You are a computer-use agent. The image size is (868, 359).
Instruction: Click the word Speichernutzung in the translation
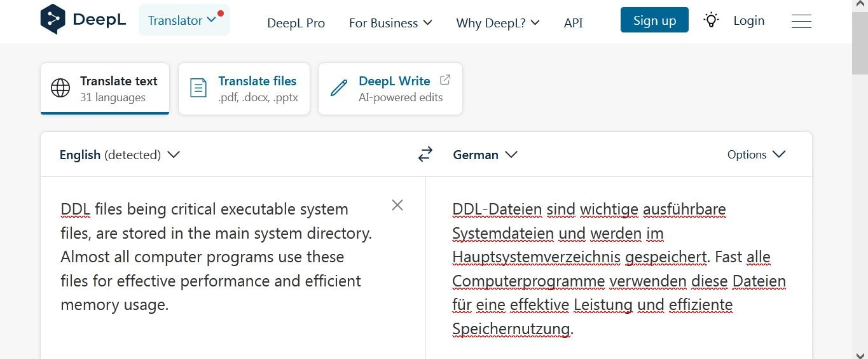click(x=511, y=329)
